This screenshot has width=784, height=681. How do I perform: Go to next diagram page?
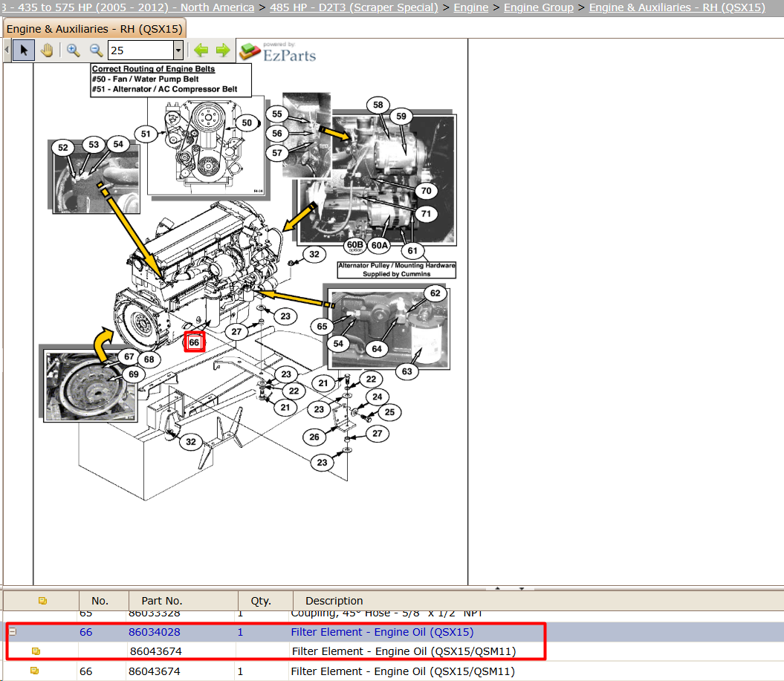(x=223, y=50)
